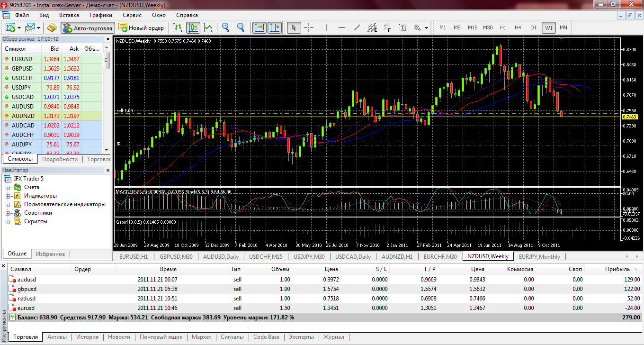Image resolution: width=644 pixels, height=345 pixels.
Task: Select the equidistant channel tool
Action: 372,27
